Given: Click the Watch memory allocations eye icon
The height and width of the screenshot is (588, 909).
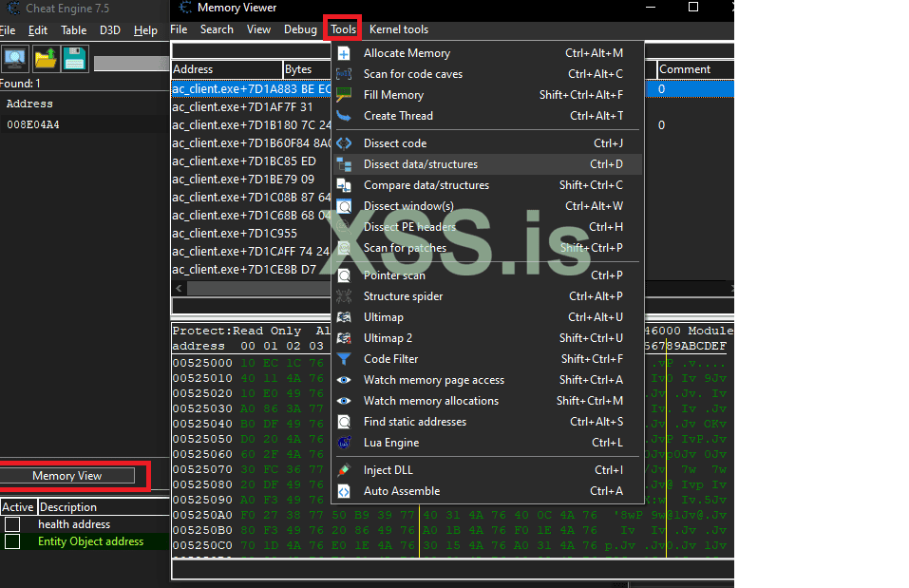Looking at the screenshot, I should 344,401.
